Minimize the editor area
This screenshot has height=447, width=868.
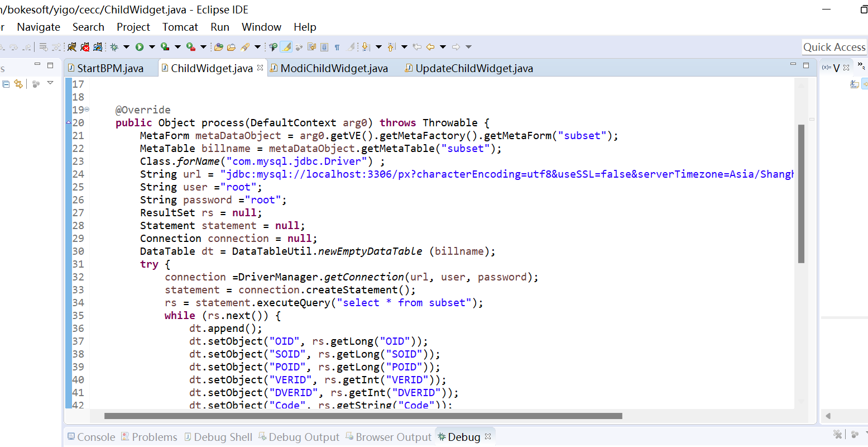click(x=793, y=65)
